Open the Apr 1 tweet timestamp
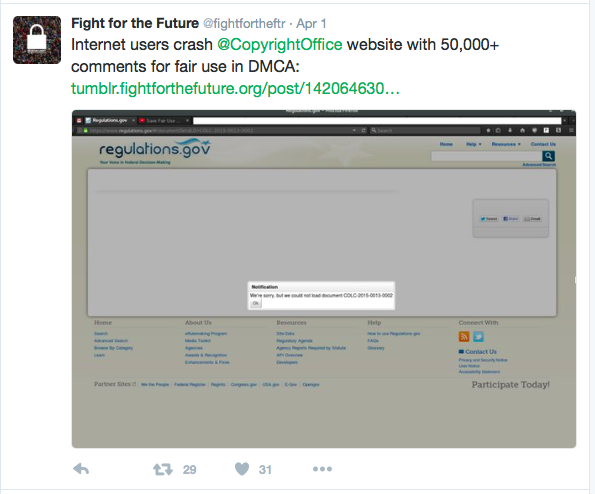Viewport: 595px width, 494px height. (x=311, y=24)
